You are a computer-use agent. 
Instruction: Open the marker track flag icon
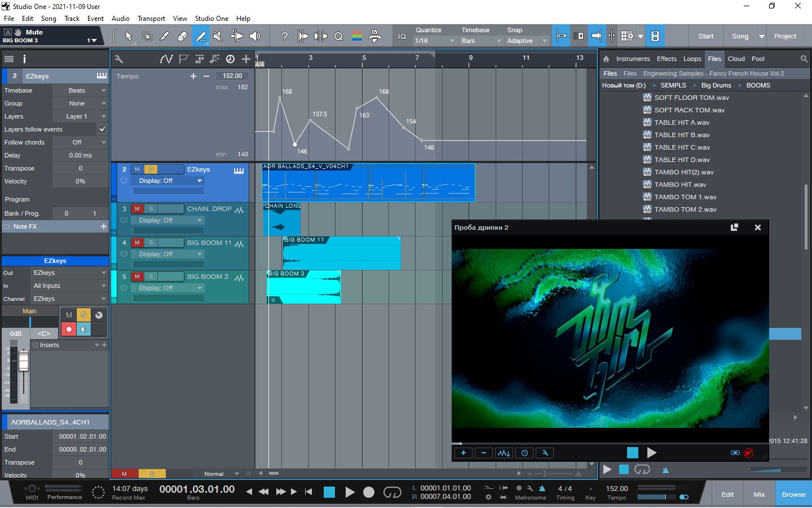pyautogui.click(x=184, y=59)
